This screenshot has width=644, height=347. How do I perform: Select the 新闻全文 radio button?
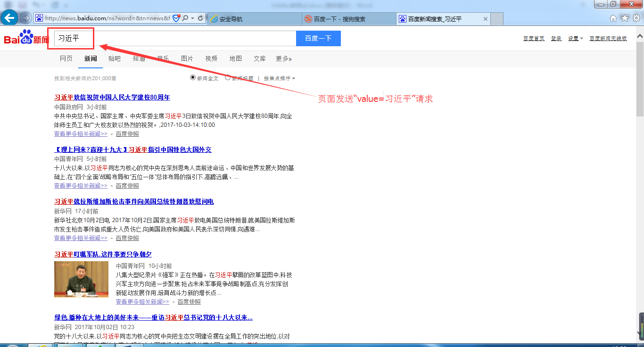tap(193, 77)
